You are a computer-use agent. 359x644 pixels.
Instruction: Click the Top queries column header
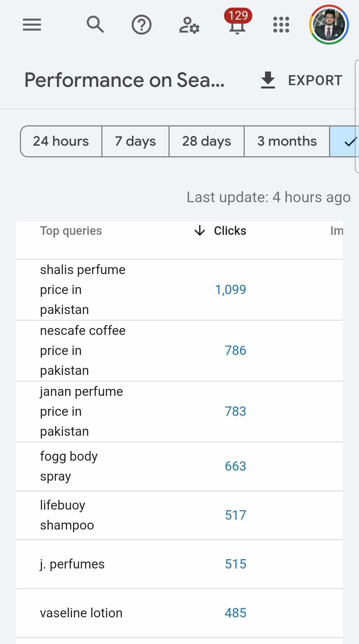(71, 231)
